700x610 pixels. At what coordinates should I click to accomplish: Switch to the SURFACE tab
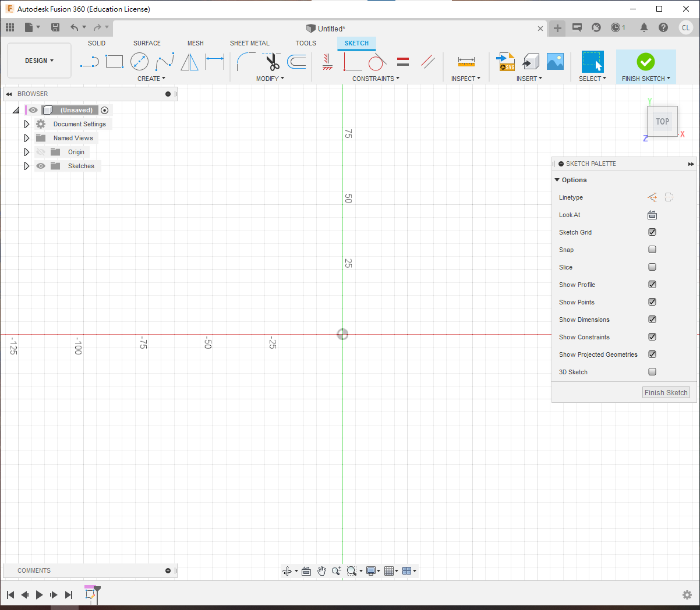[x=147, y=43]
